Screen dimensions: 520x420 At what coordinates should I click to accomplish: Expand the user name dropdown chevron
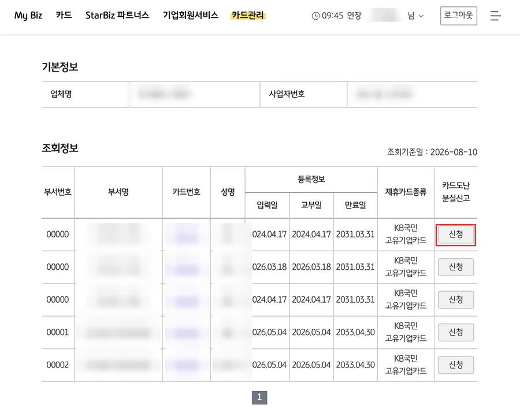coord(421,16)
